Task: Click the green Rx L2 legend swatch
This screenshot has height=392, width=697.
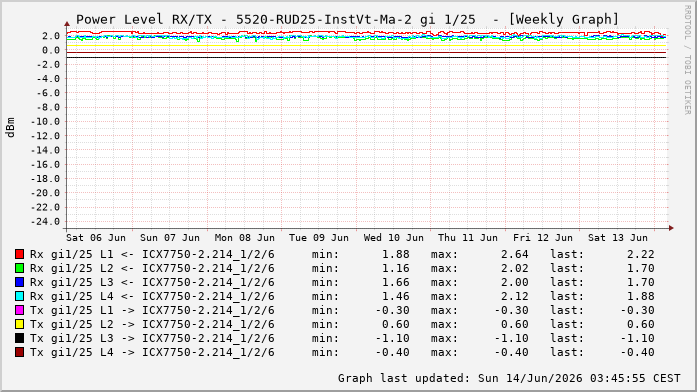Action: pos(19,268)
